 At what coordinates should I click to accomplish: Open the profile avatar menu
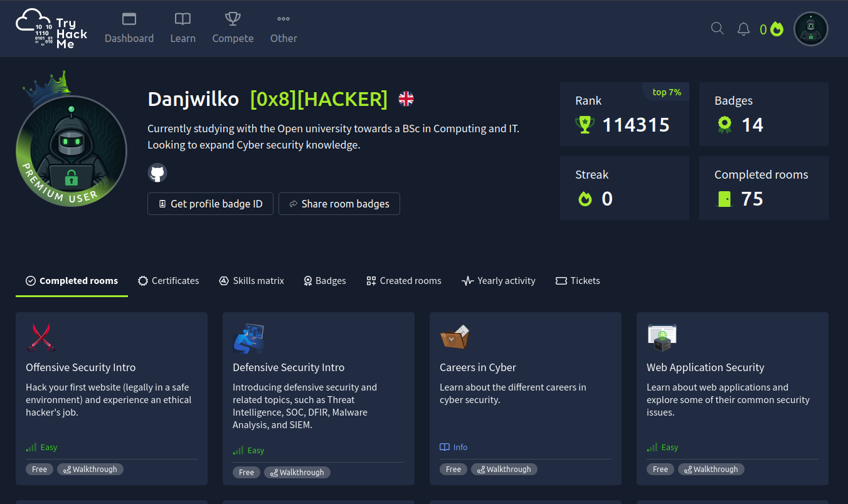tap(810, 28)
